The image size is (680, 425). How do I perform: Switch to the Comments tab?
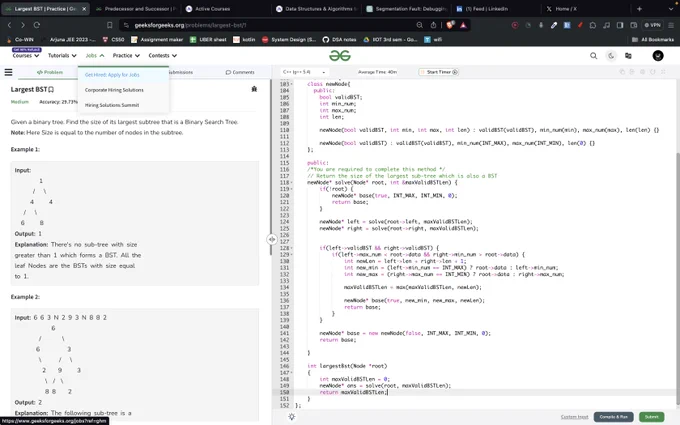pyautogui.click(x=240, y=72)
